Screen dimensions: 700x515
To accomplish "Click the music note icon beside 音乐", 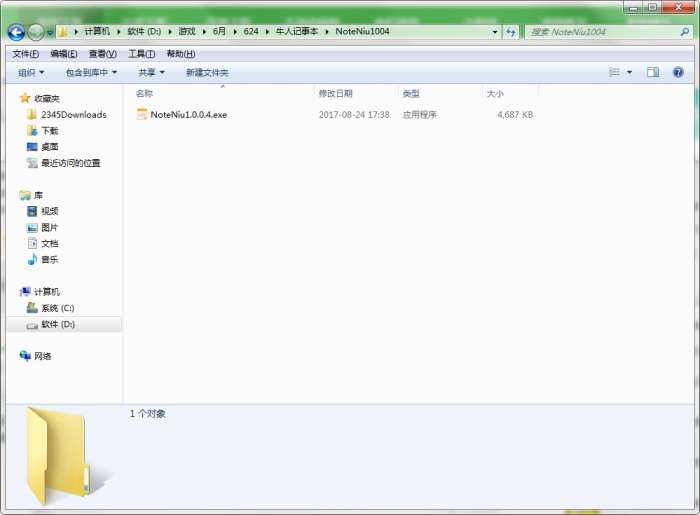I will (x=32, y=259).
